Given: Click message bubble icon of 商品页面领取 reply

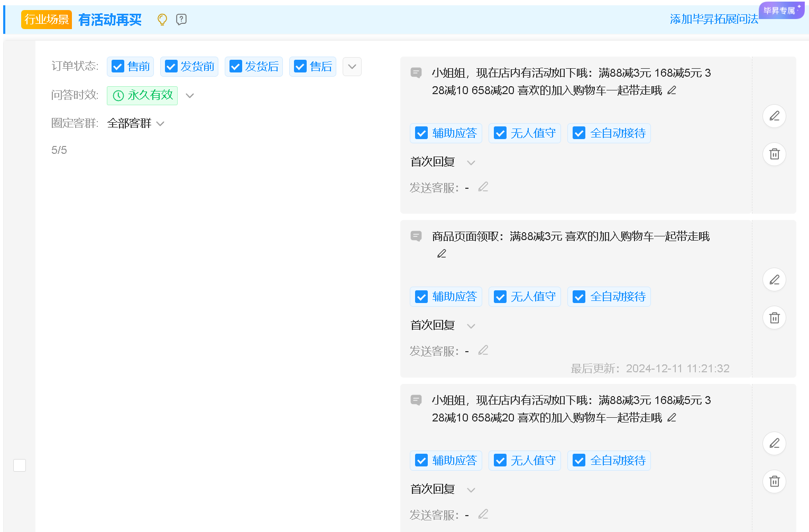Looking at the screenshot, I should (x=416, y=236).
